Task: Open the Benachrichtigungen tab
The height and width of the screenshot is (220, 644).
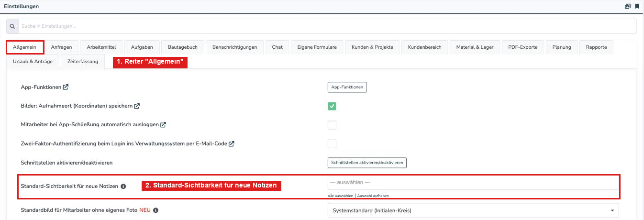Action: 234,47
